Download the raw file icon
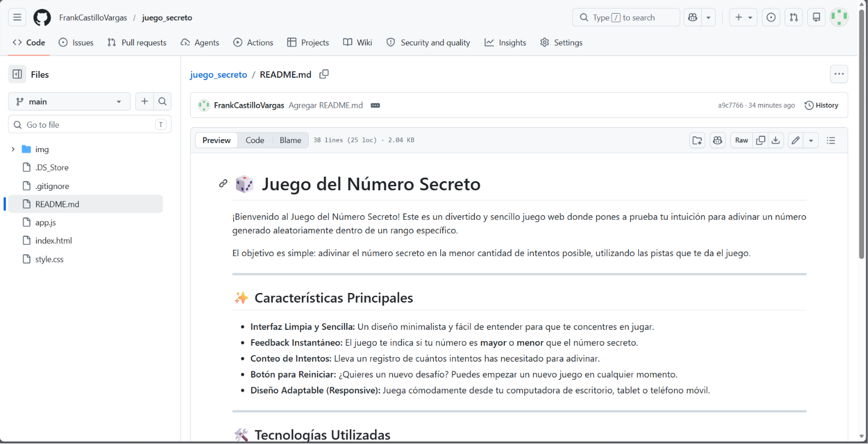 776,140
